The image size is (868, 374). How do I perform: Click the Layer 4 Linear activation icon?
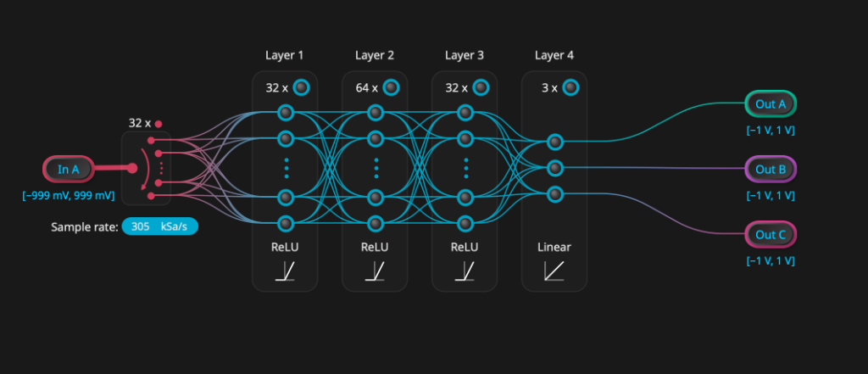[x=554, y=271]
